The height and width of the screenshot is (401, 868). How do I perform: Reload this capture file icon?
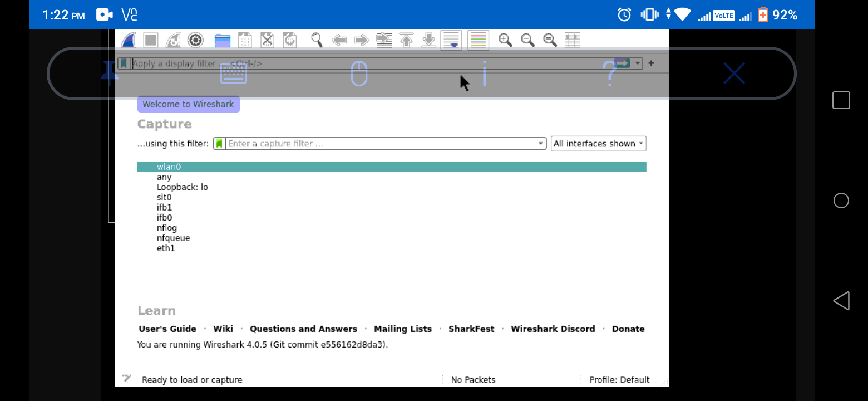tap(290, 40)
